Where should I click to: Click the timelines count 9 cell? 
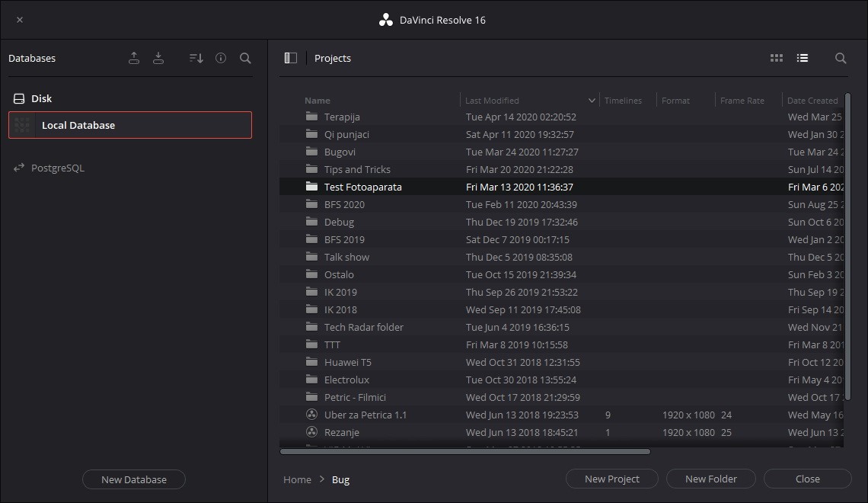[x=608, y=415]
